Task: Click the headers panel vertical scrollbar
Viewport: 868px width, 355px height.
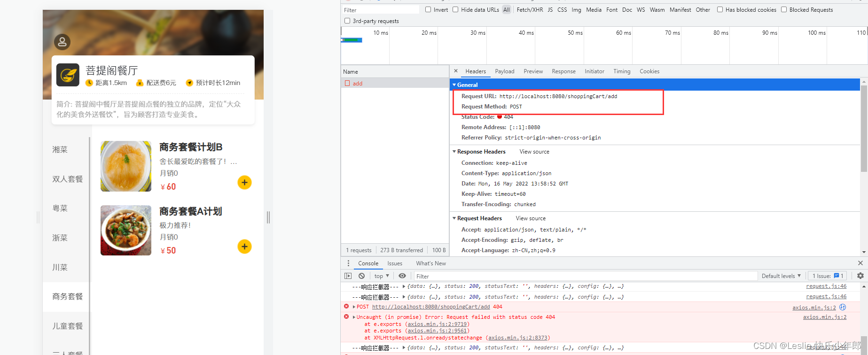Action: [x=864, y=129]
